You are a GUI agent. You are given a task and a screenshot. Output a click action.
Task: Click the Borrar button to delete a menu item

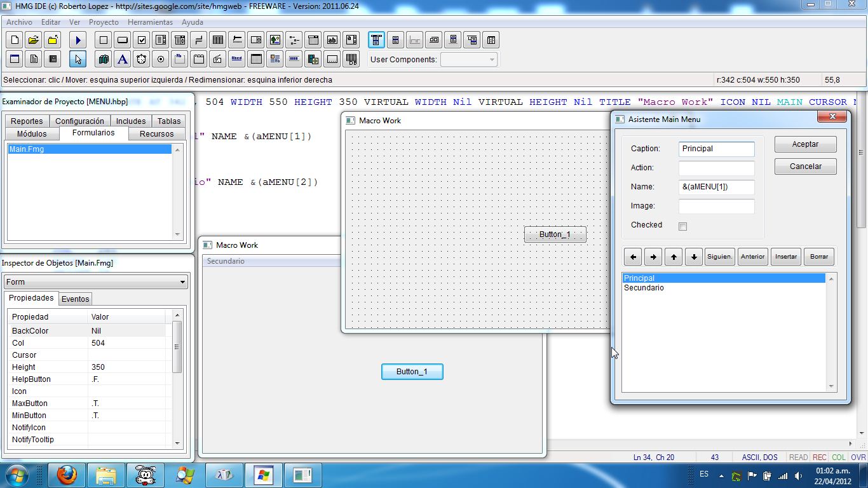click(818, 256)
